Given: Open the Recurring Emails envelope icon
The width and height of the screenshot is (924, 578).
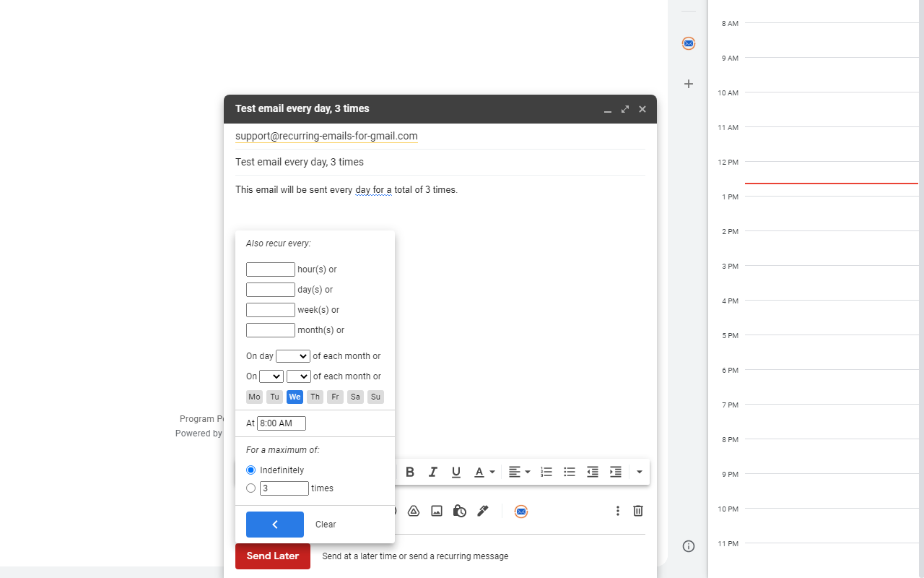Looking at the screenshot, I should pos(521,511).
